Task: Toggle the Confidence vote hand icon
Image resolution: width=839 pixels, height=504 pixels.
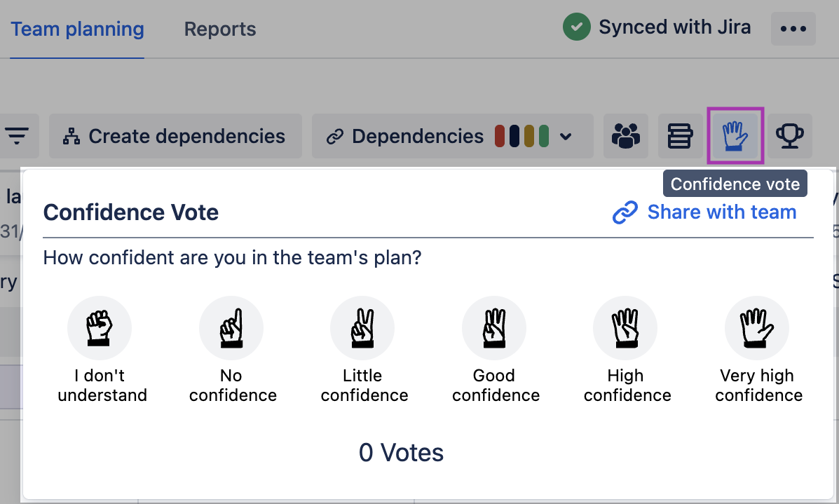Action: (x=735, y=135)
